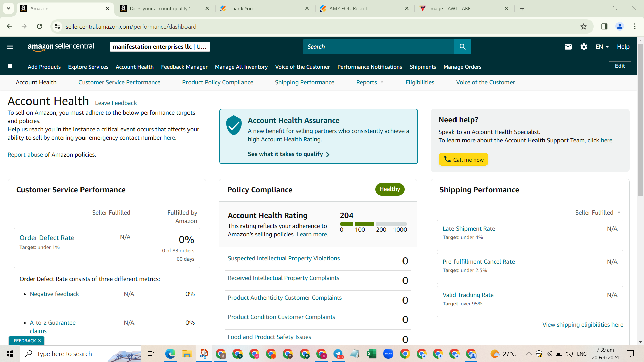Bookmark this page with star icon

point(584,26)
